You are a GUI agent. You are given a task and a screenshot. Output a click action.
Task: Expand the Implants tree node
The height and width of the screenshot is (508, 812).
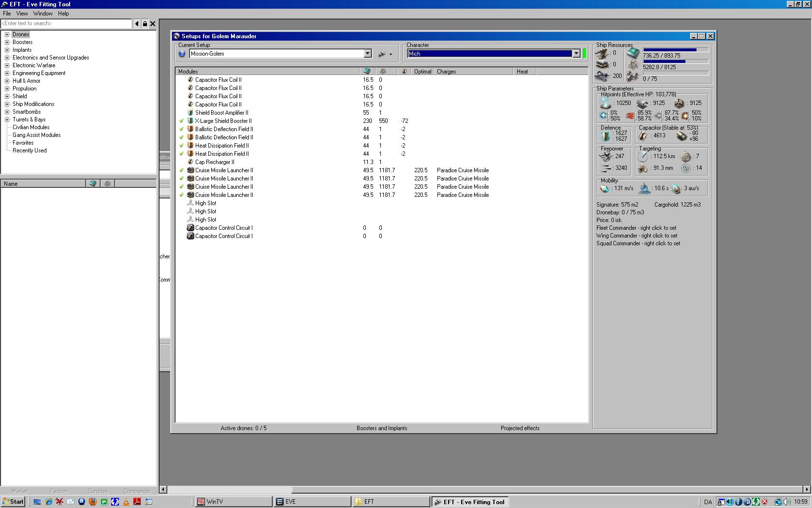(7, 50)
